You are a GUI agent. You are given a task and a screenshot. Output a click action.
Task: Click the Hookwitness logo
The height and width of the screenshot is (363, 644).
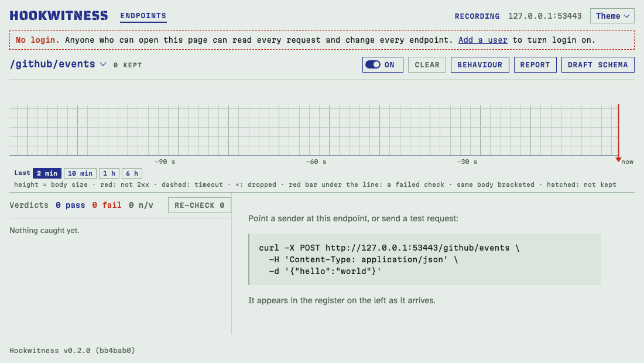(x=59, y=16)
